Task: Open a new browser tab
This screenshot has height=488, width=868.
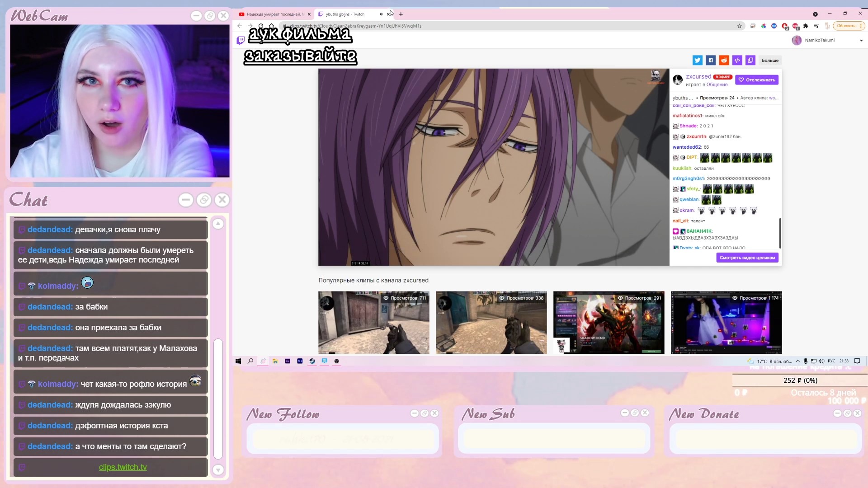Action: point(401,14)
